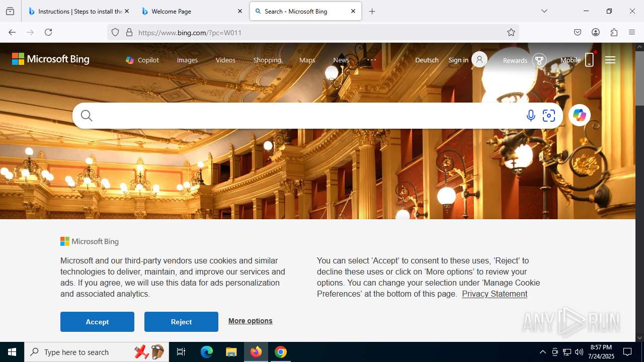This screenshot has height=362, width=644.
Task: Close the Welcome Page tab
Action: click(239, 11)
